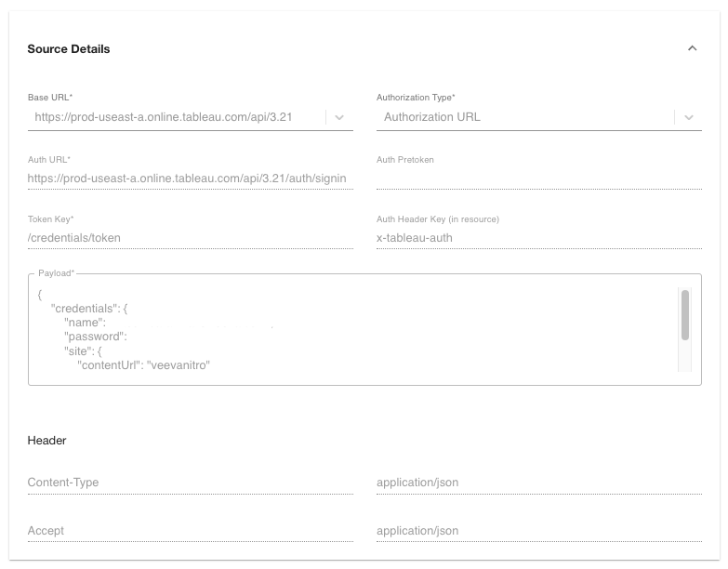Click the Source Details heading

(69, 49)
